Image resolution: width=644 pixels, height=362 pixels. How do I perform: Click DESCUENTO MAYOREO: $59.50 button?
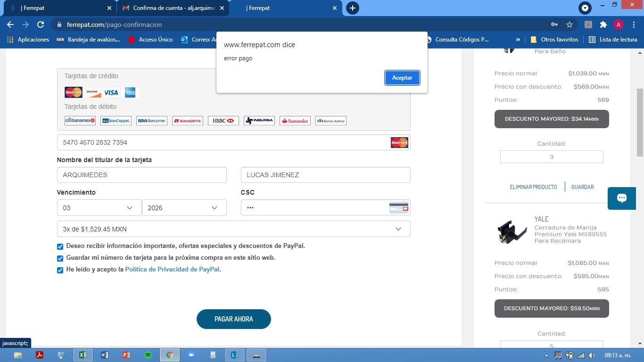(x=552, y=308)
